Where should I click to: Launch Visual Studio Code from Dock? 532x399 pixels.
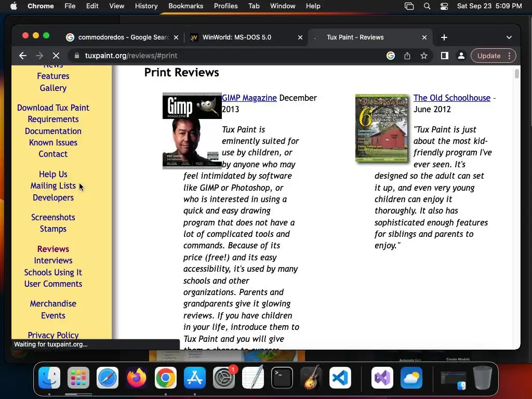(340, 378)
